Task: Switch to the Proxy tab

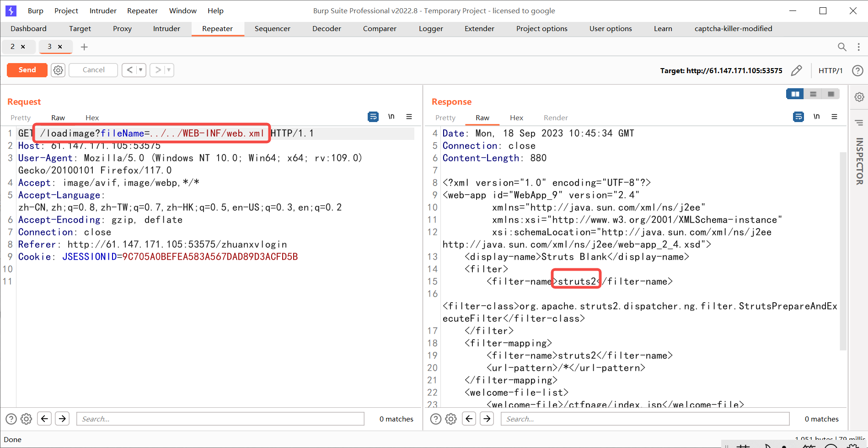Action: point(122,28)
